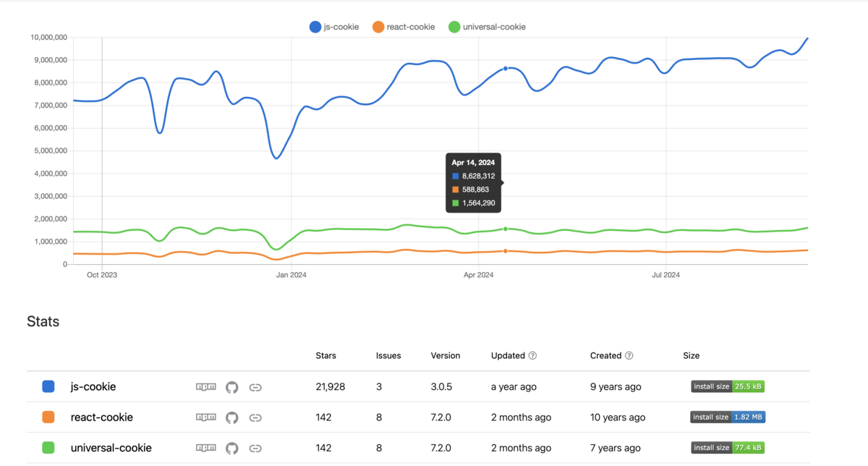Open homepage link icon for react-cookie

255,418
